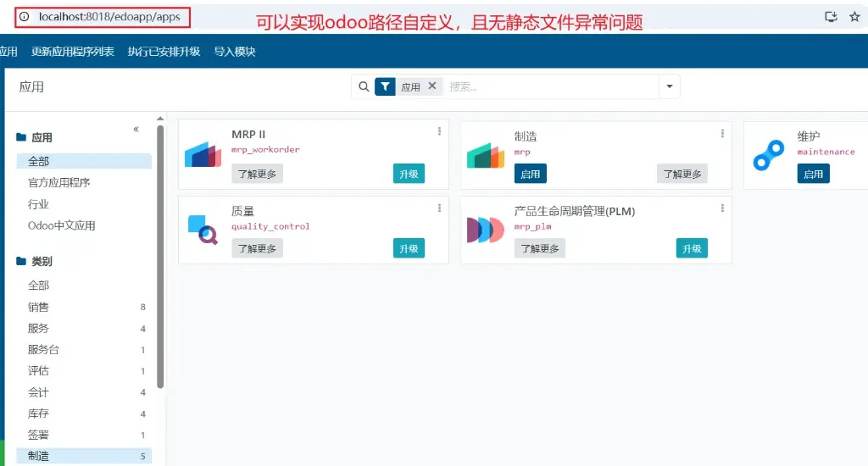Bookmark the page with the star icon

[854, 17]
